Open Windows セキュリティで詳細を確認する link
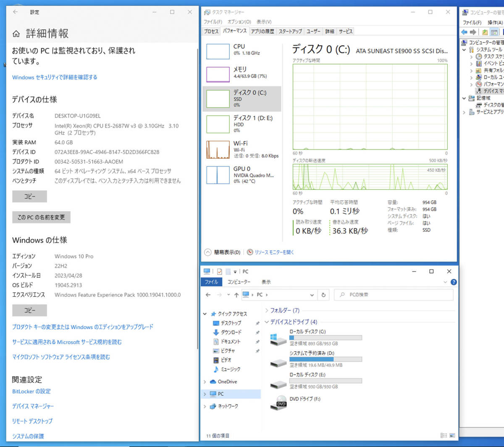 [55, 77]
